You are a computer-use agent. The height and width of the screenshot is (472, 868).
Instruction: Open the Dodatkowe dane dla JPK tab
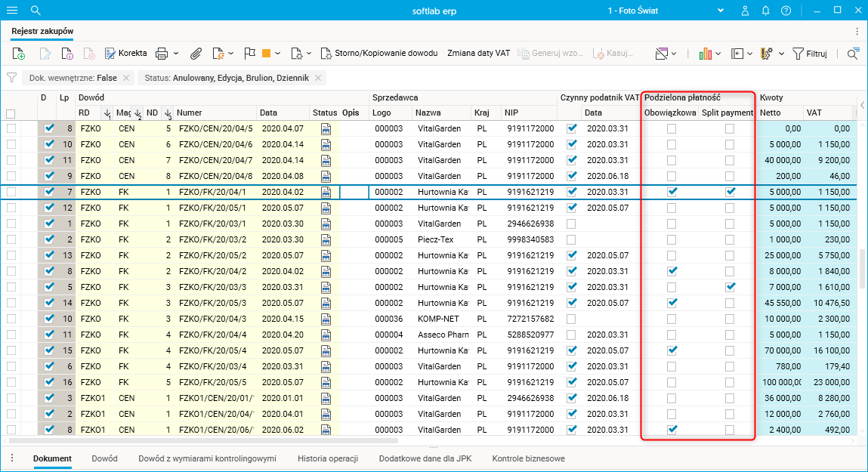point(425,458)
